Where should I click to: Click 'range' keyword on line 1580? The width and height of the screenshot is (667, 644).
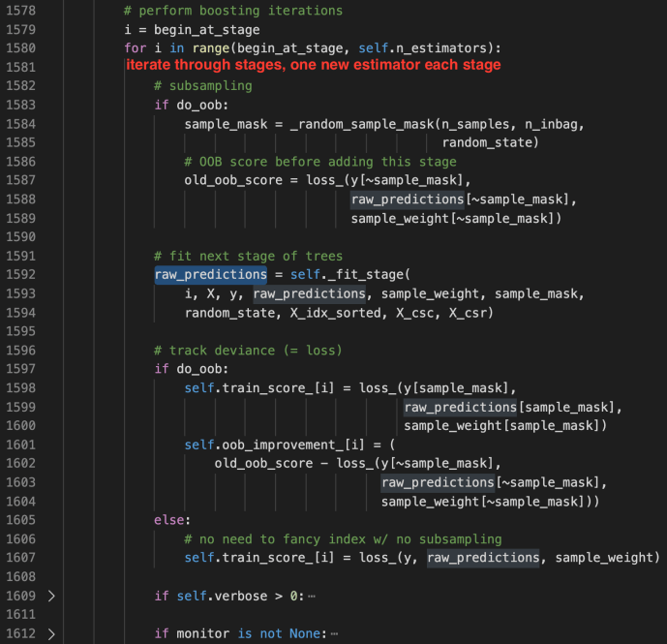(x=211, y=48)
